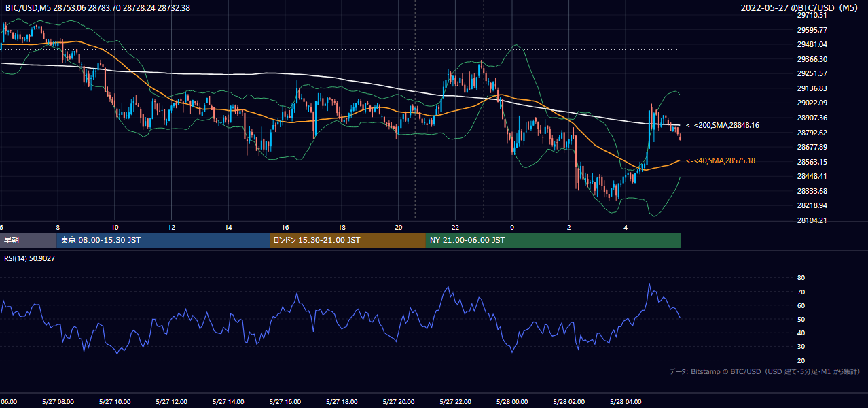Click hour tick '18' under the price chart
The width and height of the screenshot is (868, 408).
342,228
